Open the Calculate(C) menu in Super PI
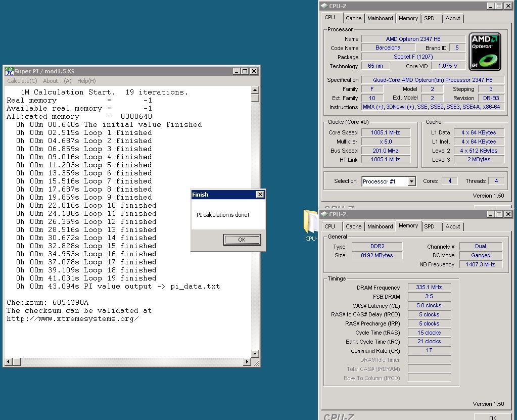The height and width of the screenshot is (420, 517). point(22,81)
